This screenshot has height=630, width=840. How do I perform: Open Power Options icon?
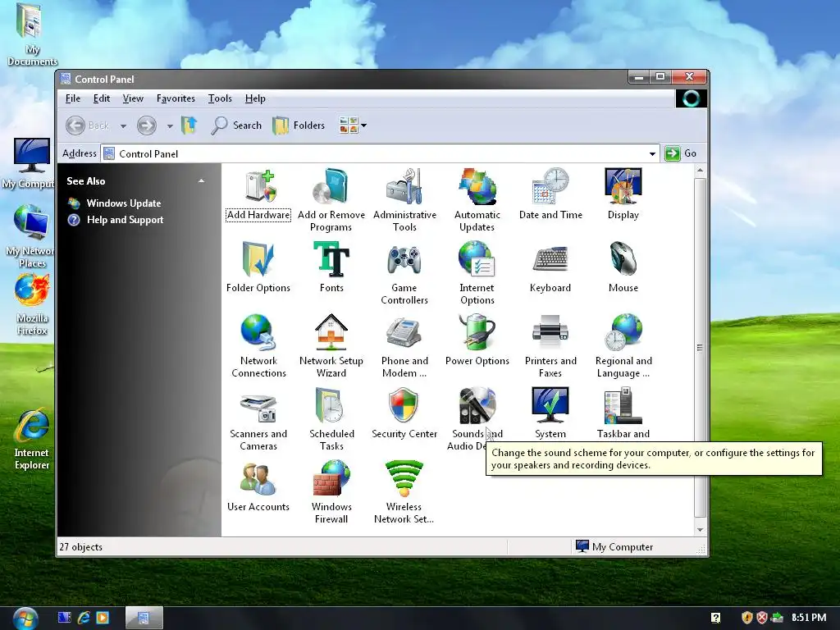click(477, 340)
